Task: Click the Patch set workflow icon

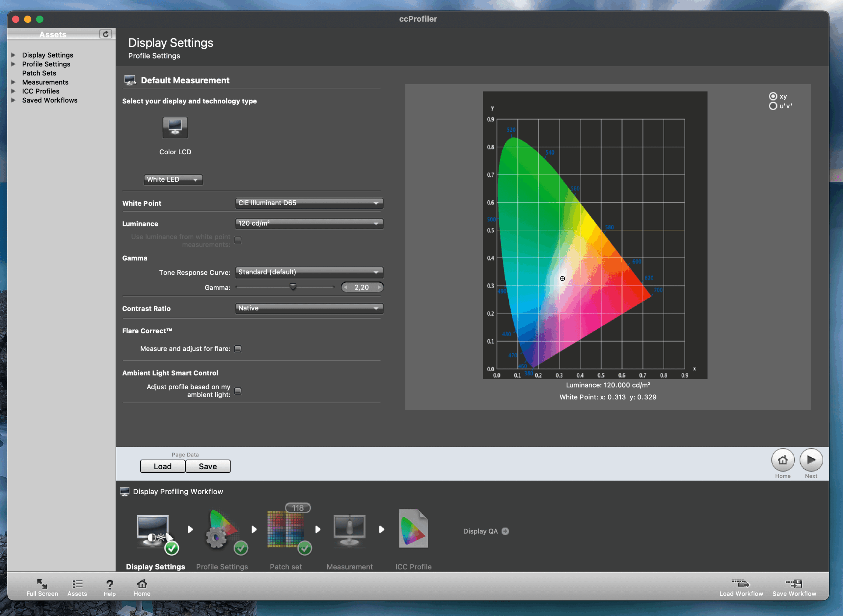Action: [x=286, y=529]
